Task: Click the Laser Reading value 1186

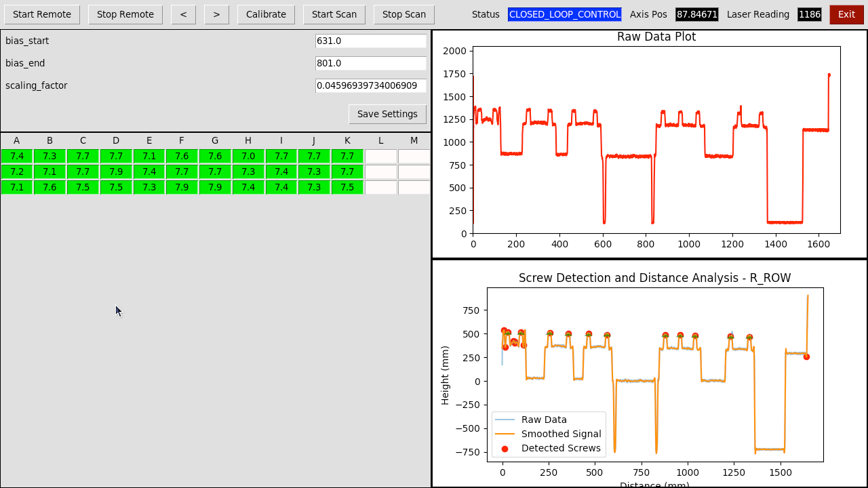Action: coord(809,14)
